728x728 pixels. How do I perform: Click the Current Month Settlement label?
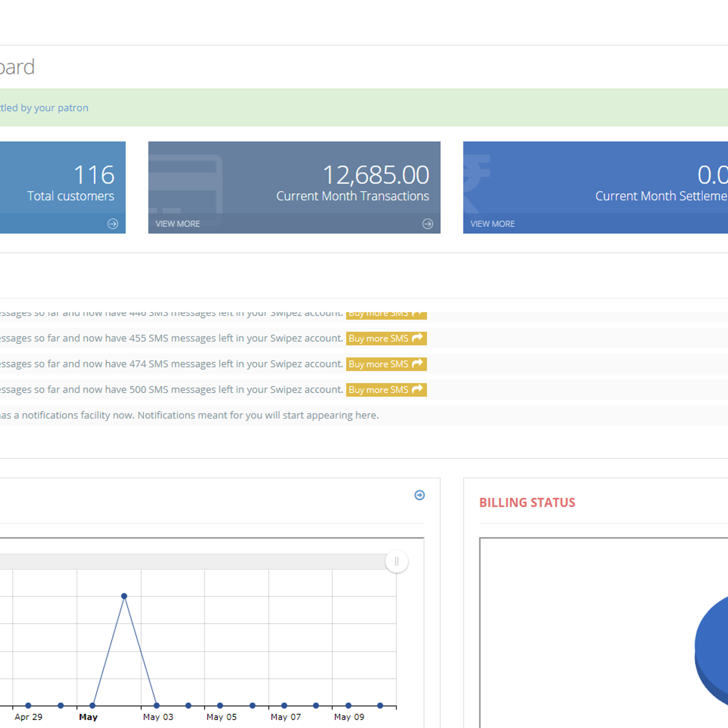pos(662,196)
